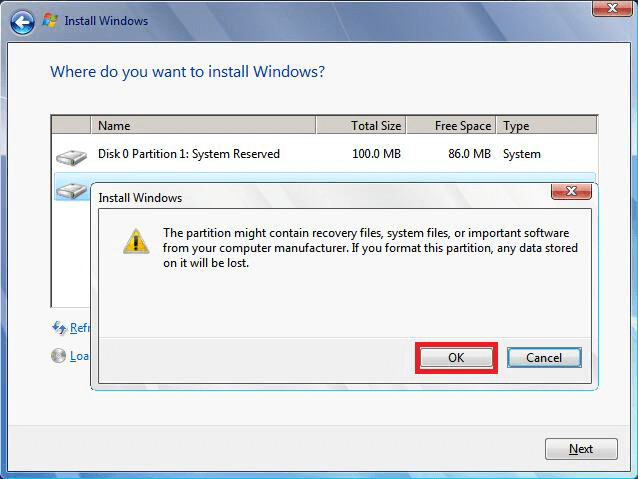Open the Load driver link
This screenshot has height=479, width=638.
(x=79, y=355)
